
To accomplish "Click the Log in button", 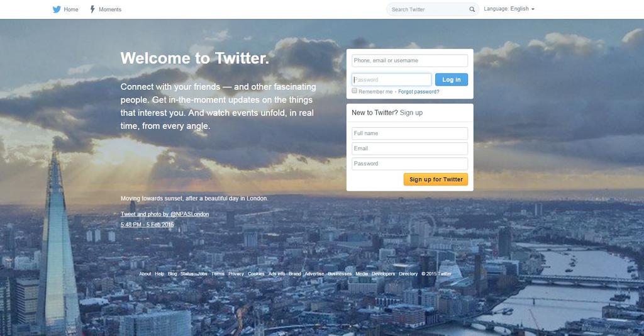I will (x=452, y=80).
